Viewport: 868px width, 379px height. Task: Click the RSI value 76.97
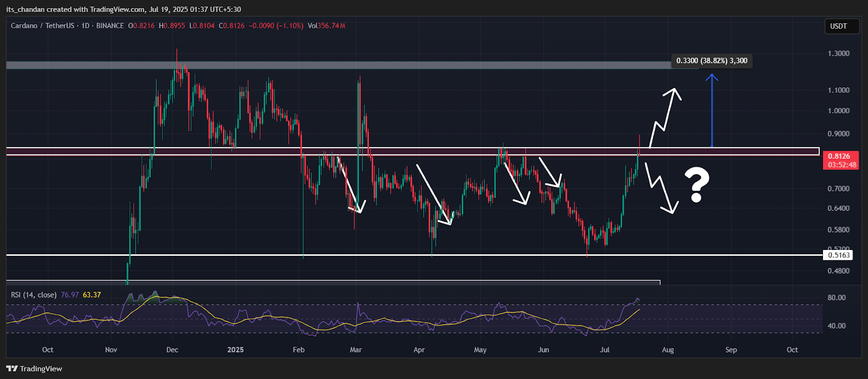point(71,295)
